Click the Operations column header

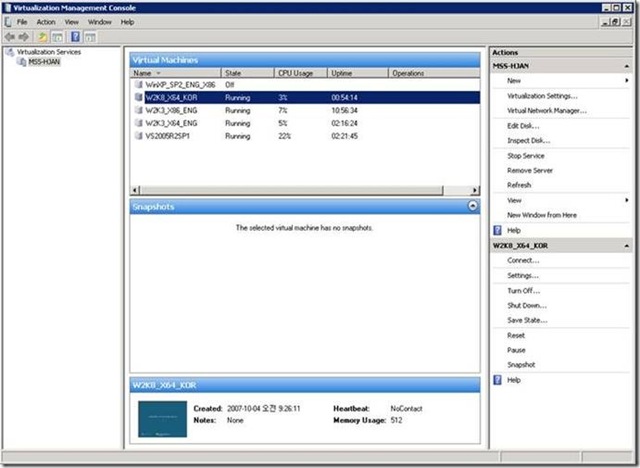434,73
